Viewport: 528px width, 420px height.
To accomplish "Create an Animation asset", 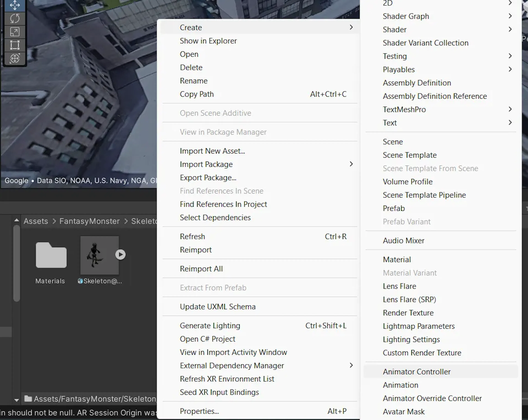I will [441, 385].
